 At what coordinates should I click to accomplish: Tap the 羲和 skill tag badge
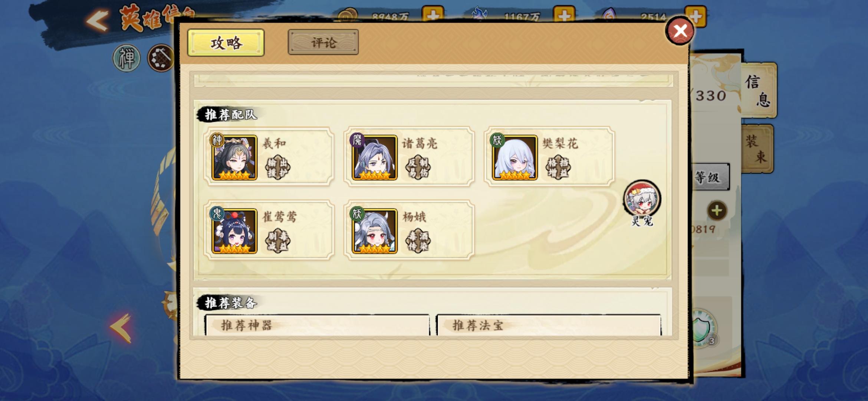click(x=278, y=167)
